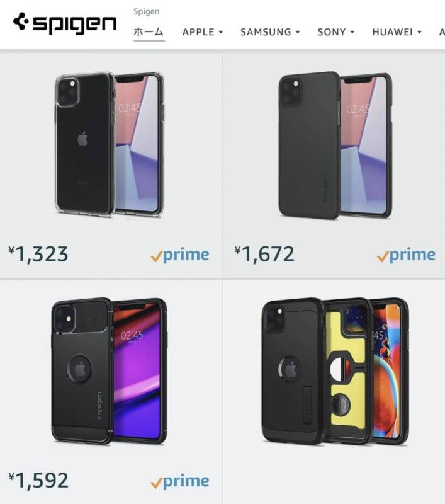Expand the SONY dropdown menu
The image size is (445, 504).
coord(336,32)
